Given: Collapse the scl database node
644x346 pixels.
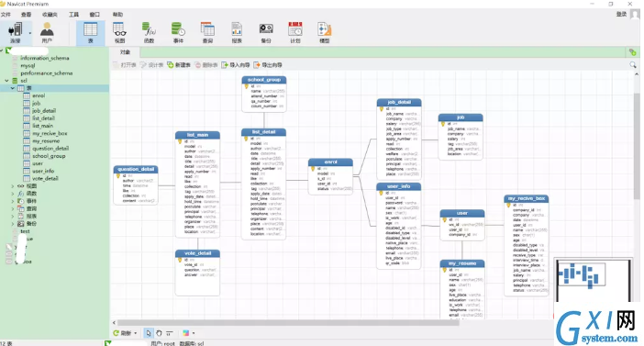Looking at the screenshot, I should [6, 81].
